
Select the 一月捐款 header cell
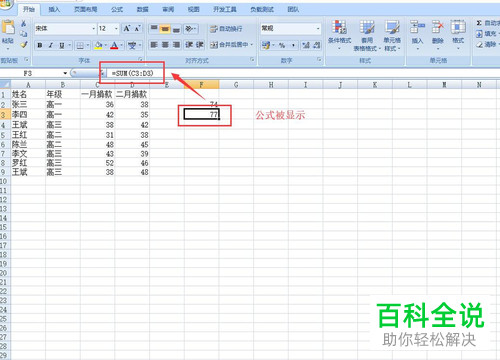(x=97, y=94)
